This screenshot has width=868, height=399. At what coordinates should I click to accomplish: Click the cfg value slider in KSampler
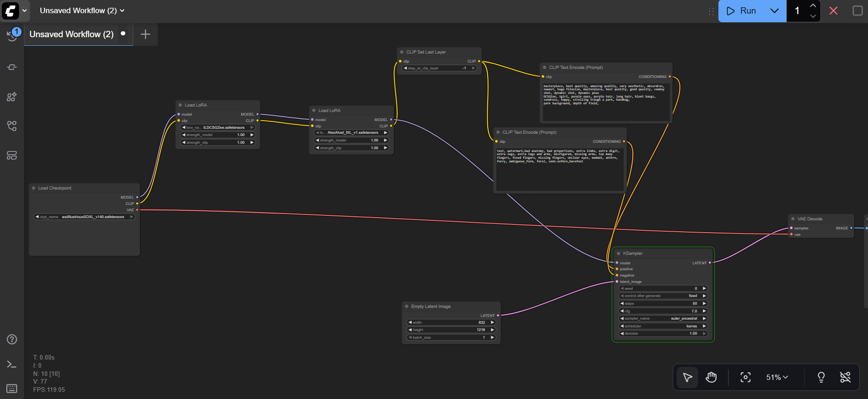663,311
